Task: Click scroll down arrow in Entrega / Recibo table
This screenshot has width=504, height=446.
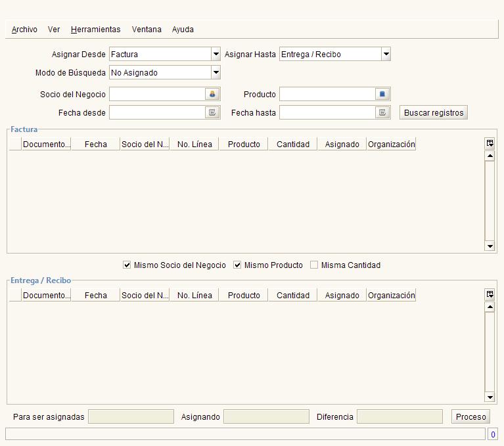Action: tap(490, 397)
